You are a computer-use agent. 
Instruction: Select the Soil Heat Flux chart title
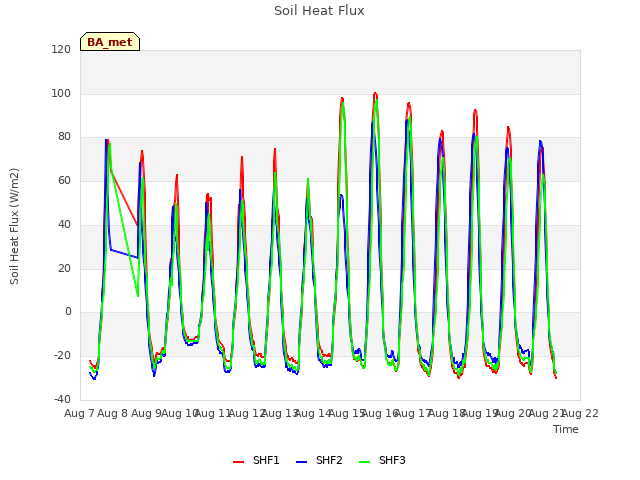[x=319, y=11]
